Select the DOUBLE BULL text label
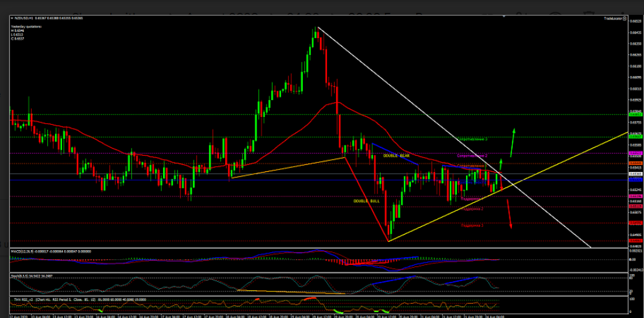 click(x=366, y=202)
